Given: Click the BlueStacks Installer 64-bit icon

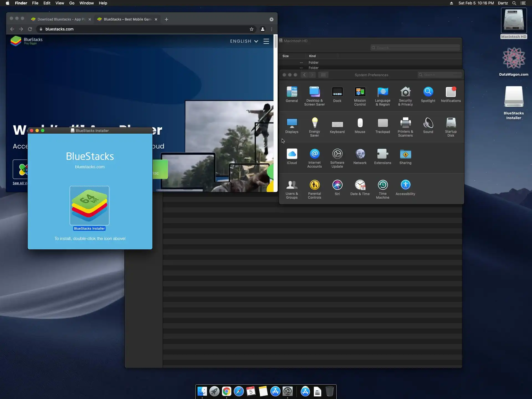Looking at the screenshot, I should (89, 205).
